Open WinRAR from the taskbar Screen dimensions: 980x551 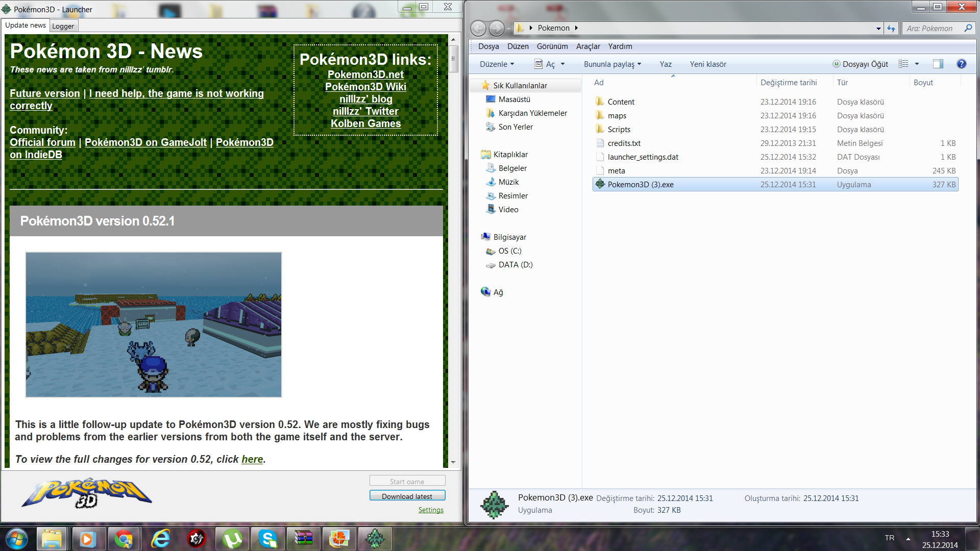coord(304,538)
